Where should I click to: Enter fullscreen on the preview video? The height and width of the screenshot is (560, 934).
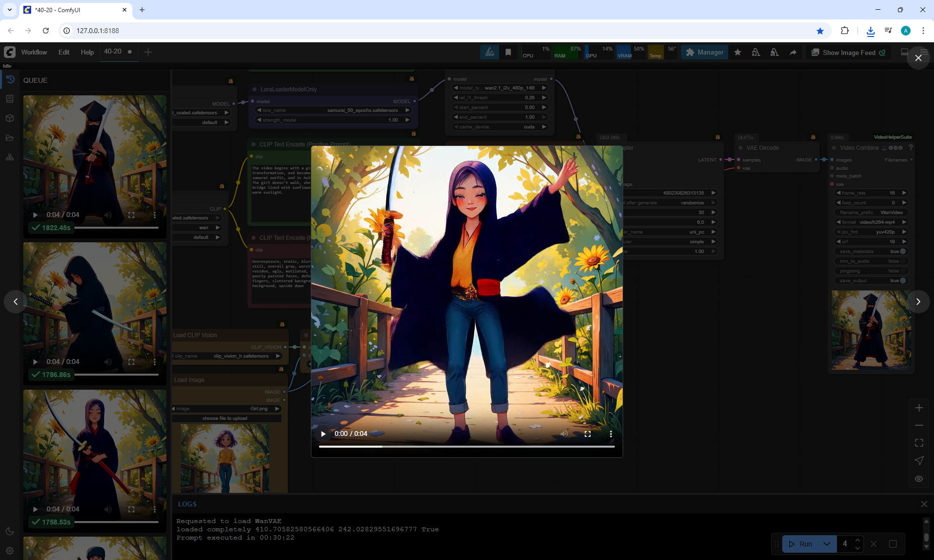pyautogui.click(x=588, y=434)
